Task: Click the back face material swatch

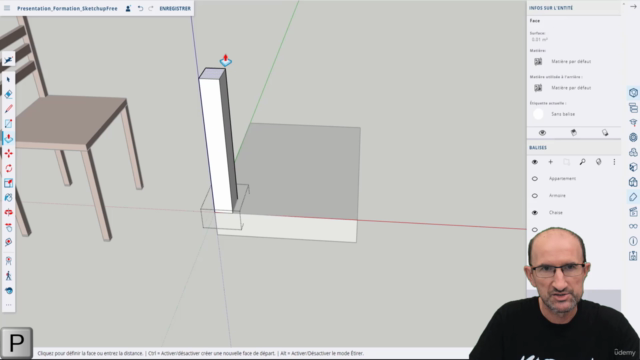Action: (x=538, y=88)
